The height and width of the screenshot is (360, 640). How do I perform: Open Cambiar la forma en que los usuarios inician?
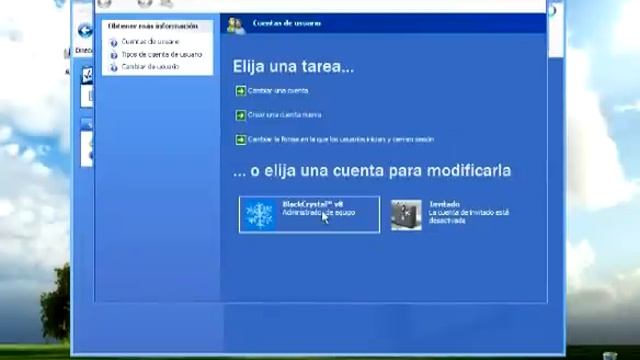tap(341, 140)
